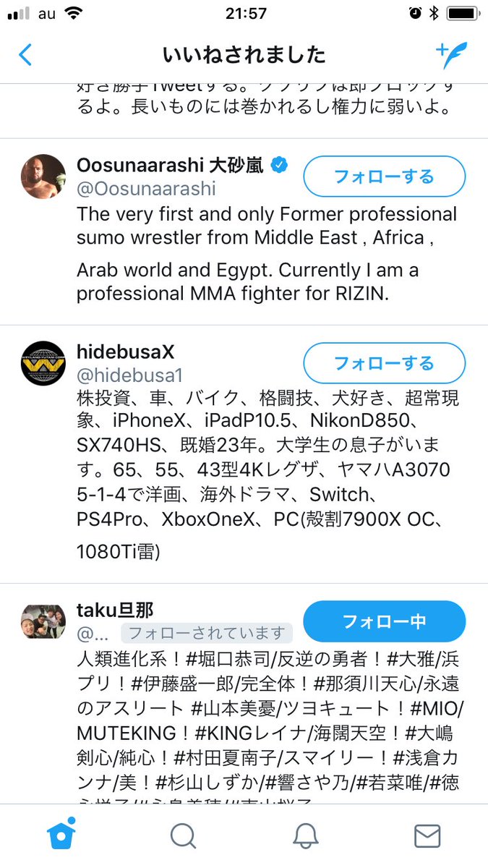Follow hidebusaX with フォローする button

click(384, 362)
